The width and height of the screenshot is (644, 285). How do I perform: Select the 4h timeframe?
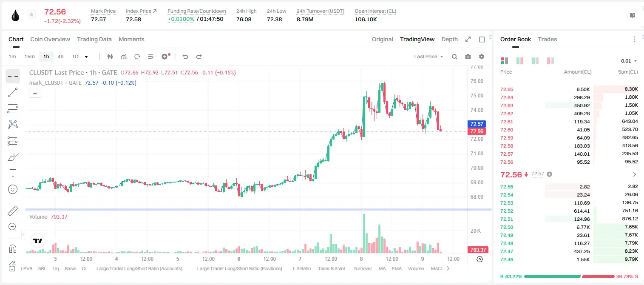pos(60,57)
